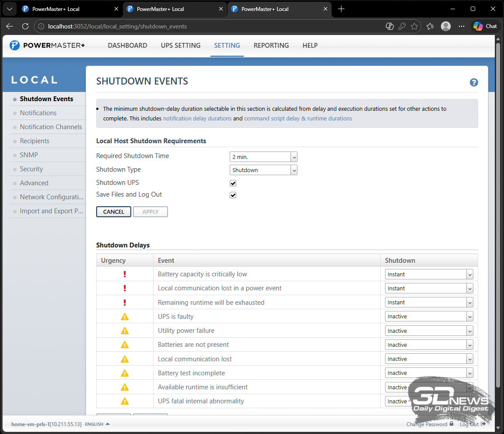Open the Copilot Chat button
The height and width of the screenshot is (434, 504).
[x=485, y=26]
